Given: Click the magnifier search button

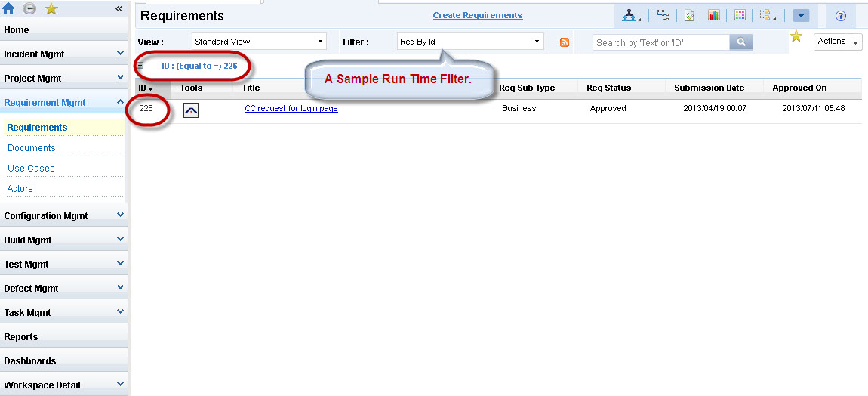Looking at the screenshot, I should pyautogui.click(x=740, y=42).
